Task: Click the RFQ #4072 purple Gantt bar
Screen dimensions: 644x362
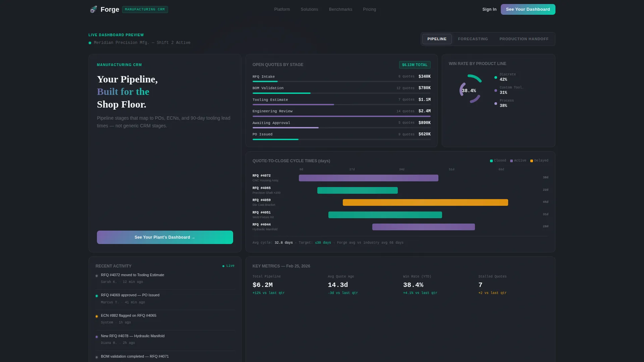Action: coord(369,178)
